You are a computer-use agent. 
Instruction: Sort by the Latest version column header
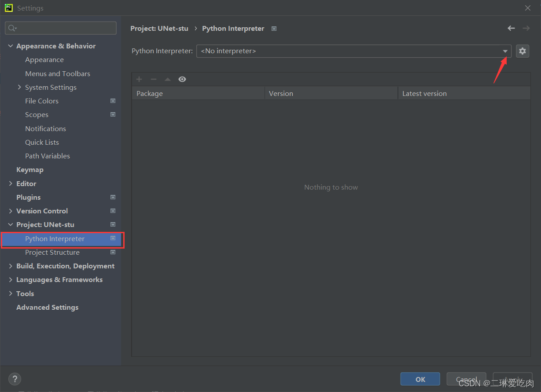[464, 93]
